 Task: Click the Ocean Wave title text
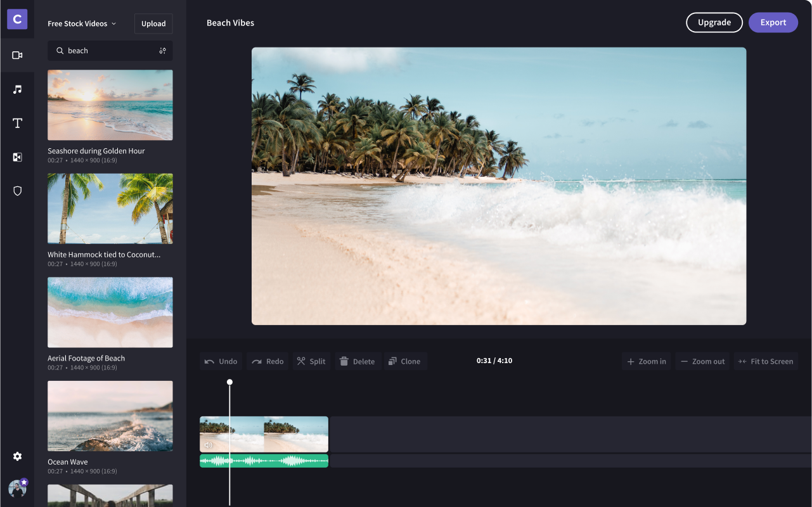(68, 462)
